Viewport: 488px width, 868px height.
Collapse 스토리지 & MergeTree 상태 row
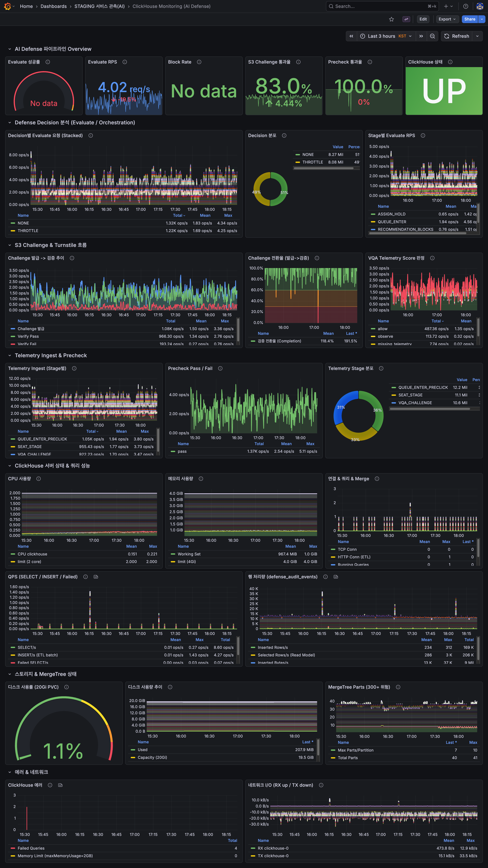[10, 674]
